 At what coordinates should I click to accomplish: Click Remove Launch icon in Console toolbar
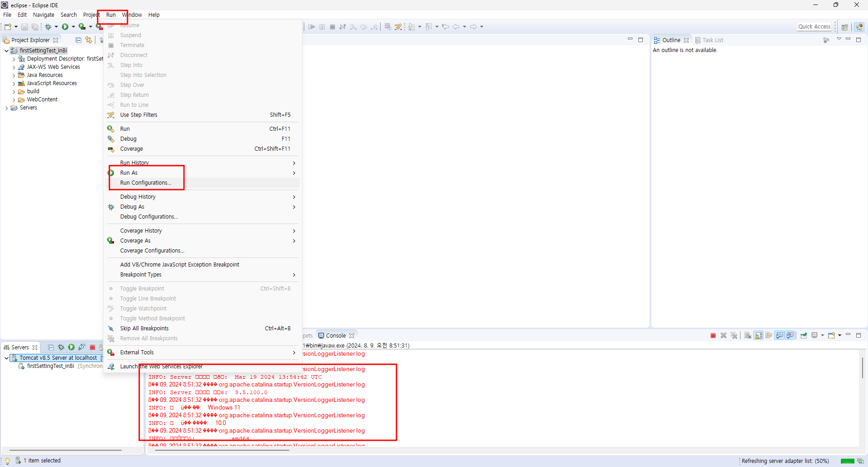point(723,336)
